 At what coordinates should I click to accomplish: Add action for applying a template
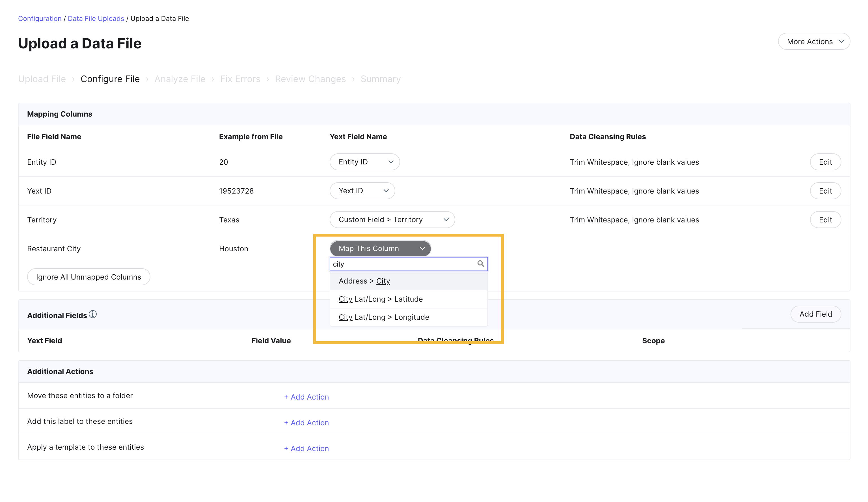(x=306, y=449)
